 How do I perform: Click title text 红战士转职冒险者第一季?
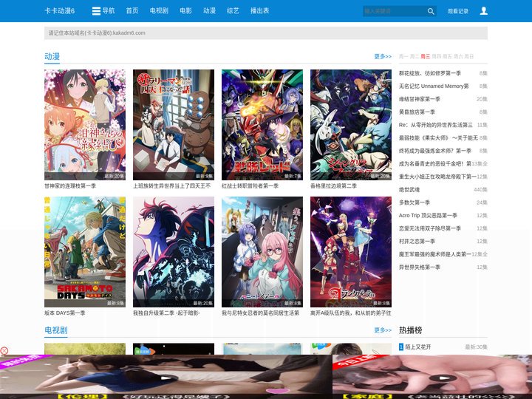point(250,186)
